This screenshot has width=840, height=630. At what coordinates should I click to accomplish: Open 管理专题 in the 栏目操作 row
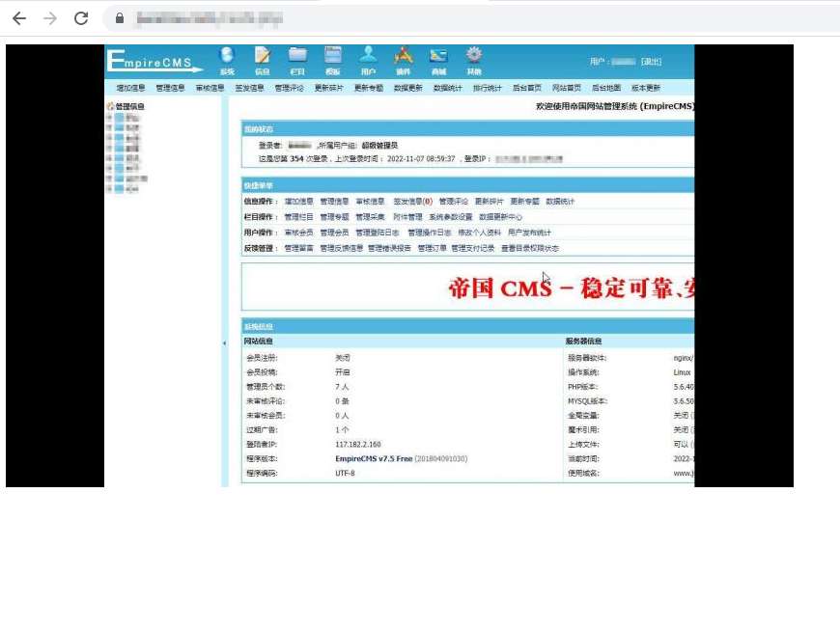tap(334, 217)
